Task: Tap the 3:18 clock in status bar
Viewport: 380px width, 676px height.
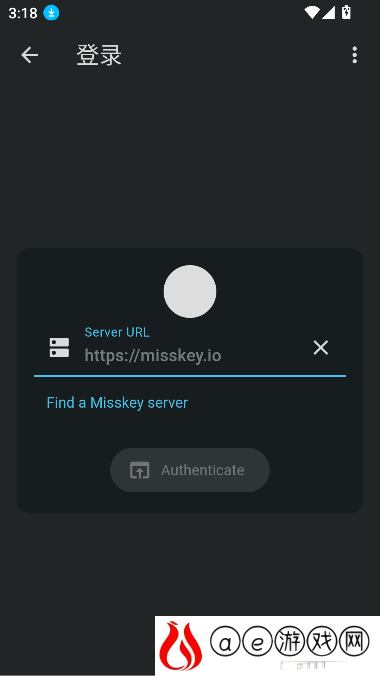Action: tap(23, 13)
